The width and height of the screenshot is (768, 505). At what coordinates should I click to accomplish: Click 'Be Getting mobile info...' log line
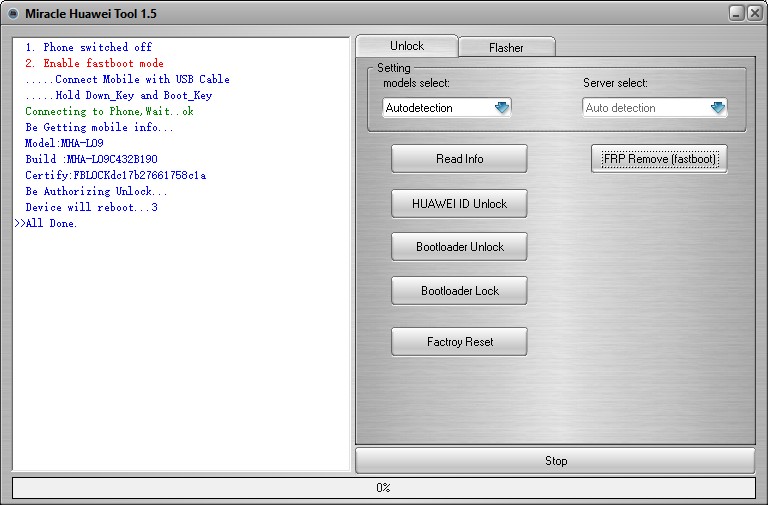pos(99,127)
